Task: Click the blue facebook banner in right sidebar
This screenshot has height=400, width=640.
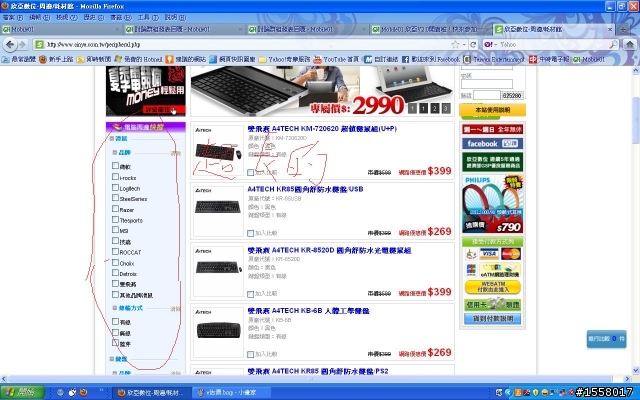Action: point(492,144)
